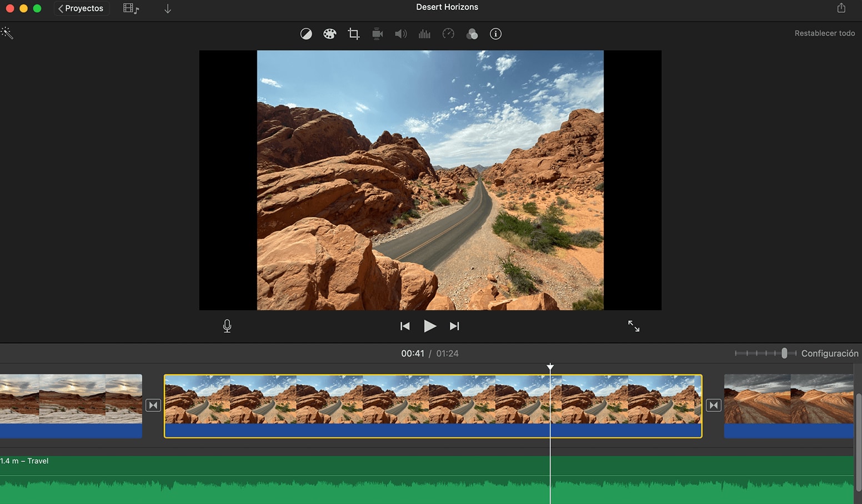Viewport: 862px width, 504px height.
Task: Select the crop tool
Action: pyautogui.click(x=353, y=34)
